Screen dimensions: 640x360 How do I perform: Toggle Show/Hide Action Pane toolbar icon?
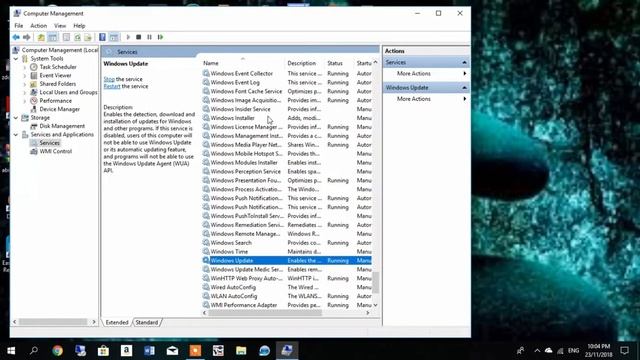pyautogui.click(x=114, y=37)
